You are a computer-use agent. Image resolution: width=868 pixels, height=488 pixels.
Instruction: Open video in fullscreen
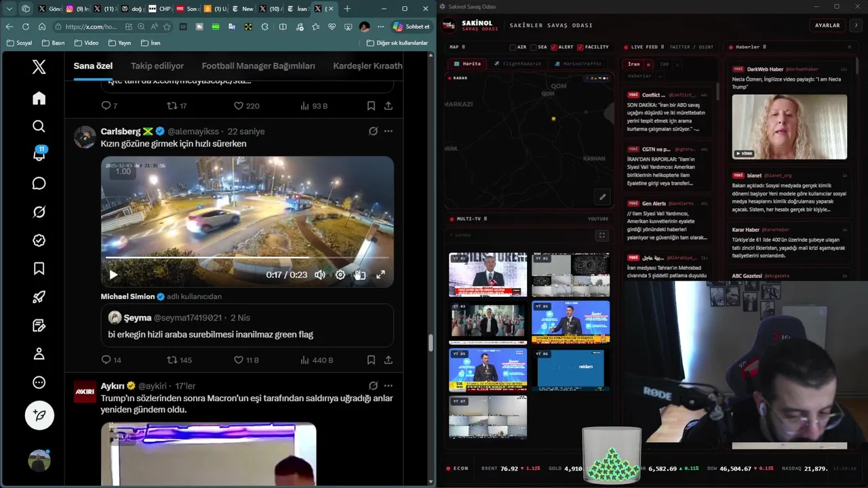(381, 274)
